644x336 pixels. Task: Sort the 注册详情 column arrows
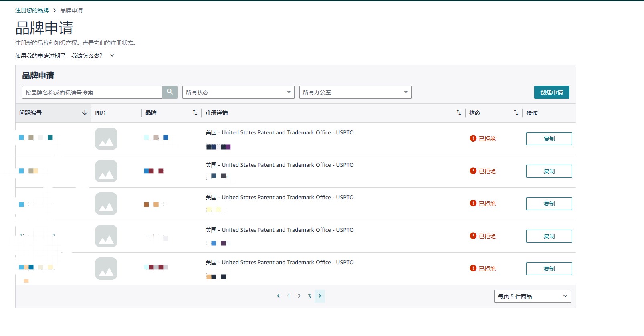pyautogui.click(x=458, y=113)
